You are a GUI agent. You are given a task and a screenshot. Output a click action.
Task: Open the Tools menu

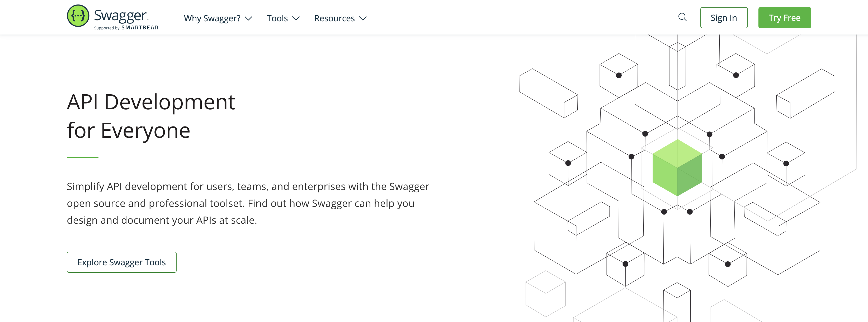[277, 18]
